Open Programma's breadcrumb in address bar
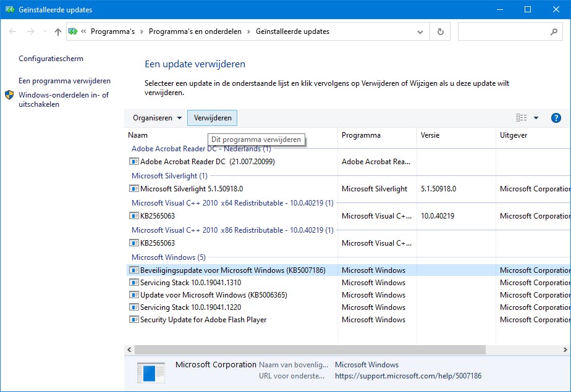This screenshot has height=392, width=571. pos(112,31)
